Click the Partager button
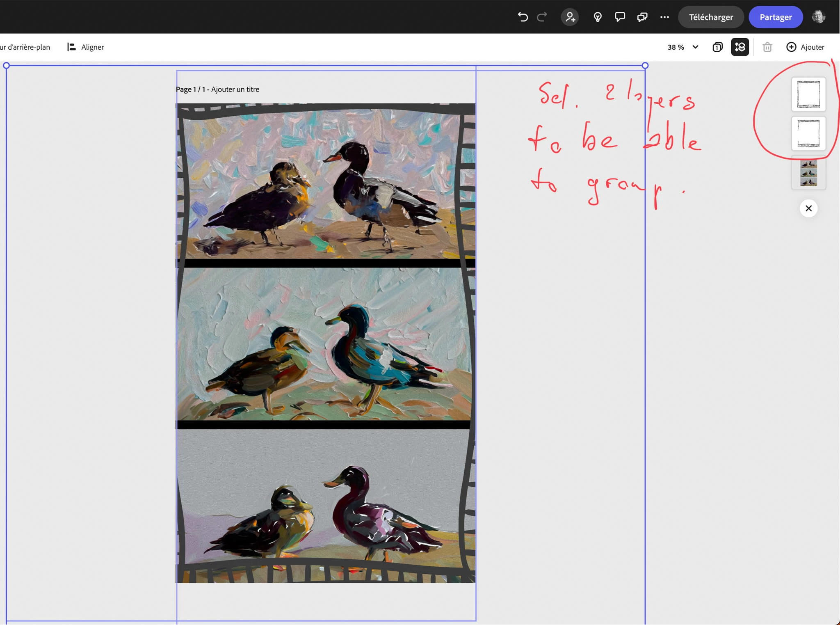Image resolution: width=840 pixels, height=625 pixels. [775, 17]
